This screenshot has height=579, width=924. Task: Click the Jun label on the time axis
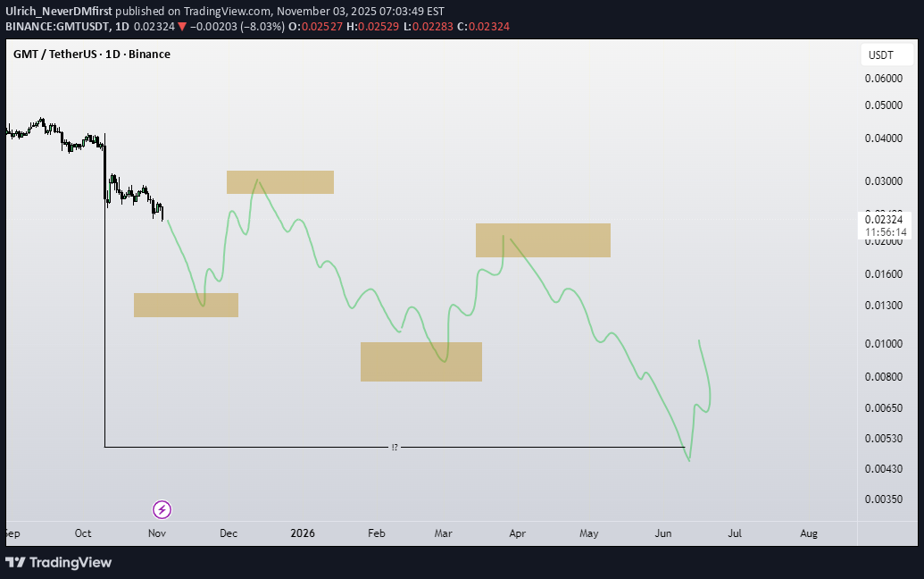click(663, 533)
